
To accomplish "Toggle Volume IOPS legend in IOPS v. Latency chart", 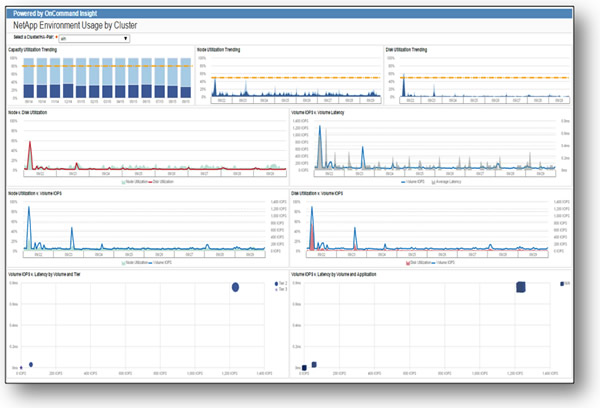I will (x=411, y=183).
